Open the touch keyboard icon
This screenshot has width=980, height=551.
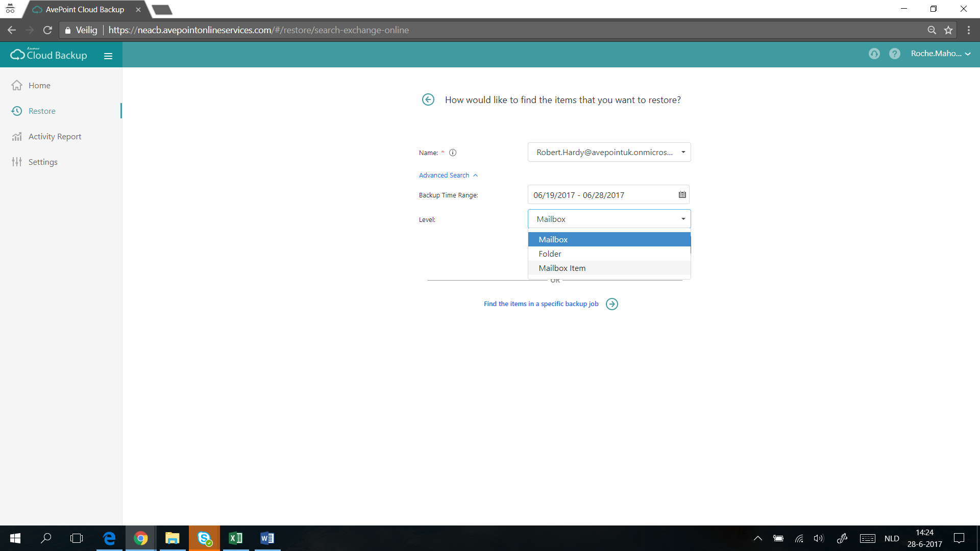[x=867, y=538]
